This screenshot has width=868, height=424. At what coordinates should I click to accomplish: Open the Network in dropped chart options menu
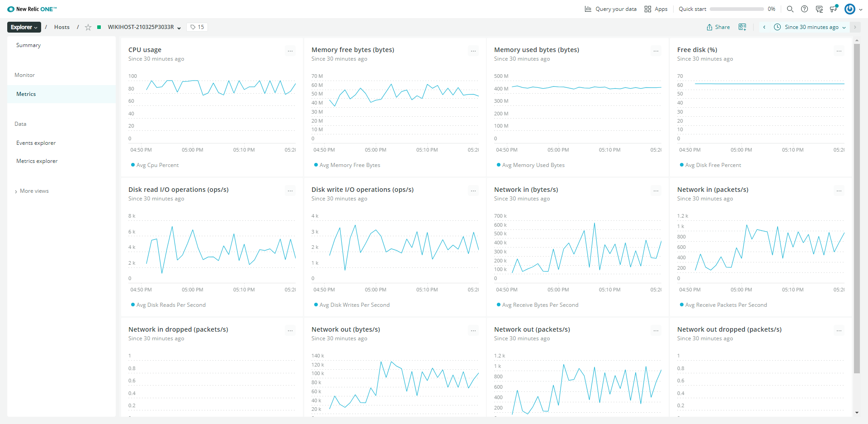pos(290,331)
